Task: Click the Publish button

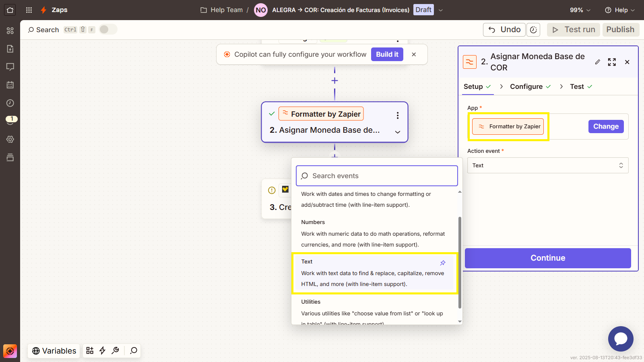Action: click(620, 30)
